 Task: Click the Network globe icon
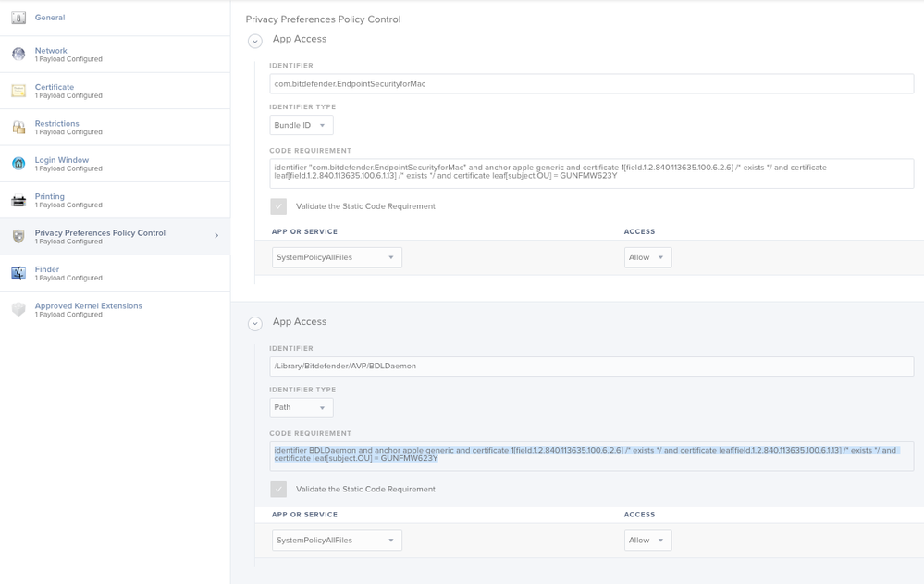coord(18,55)
